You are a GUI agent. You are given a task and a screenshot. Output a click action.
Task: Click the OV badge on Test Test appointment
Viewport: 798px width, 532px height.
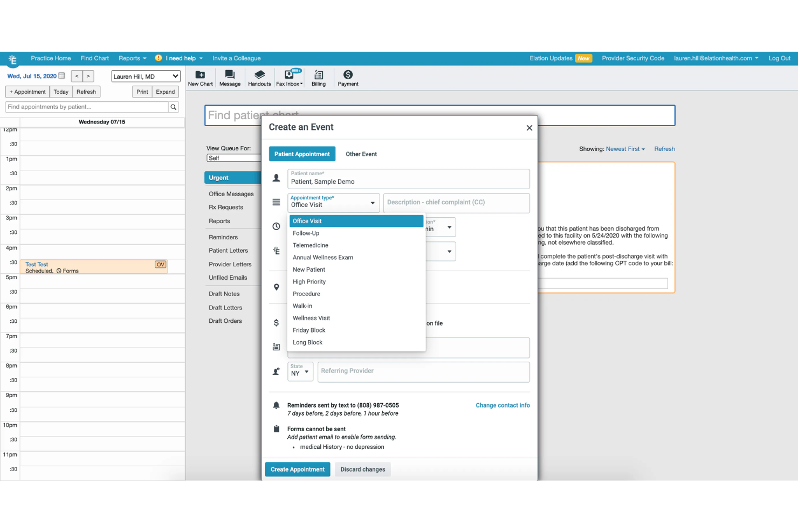pyautogui.click(x=160, y=265)
